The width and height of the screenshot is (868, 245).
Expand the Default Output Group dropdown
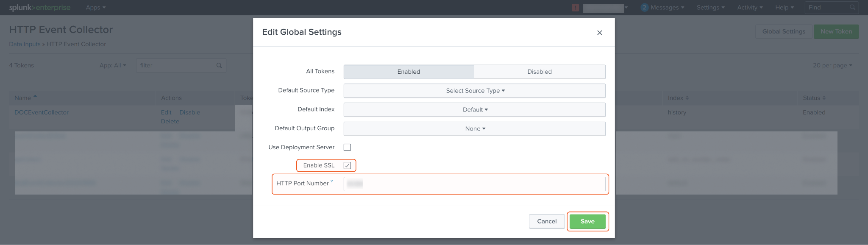click(x=474, y=129)
